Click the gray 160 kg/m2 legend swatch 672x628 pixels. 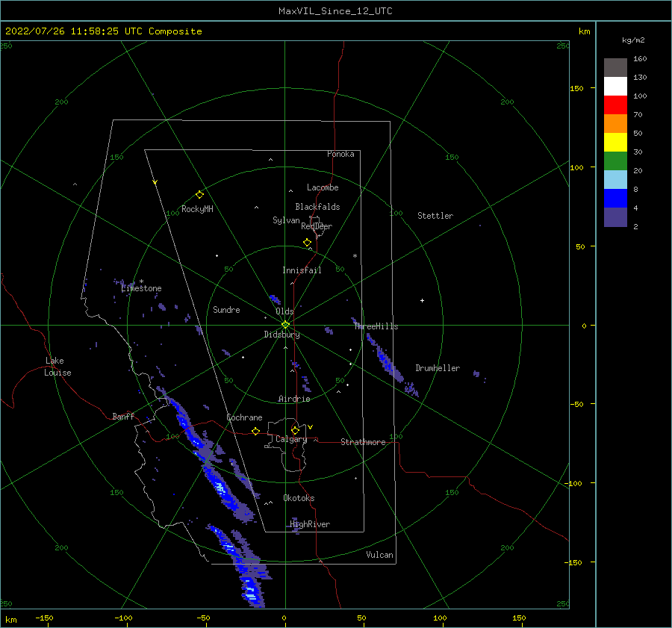click(x=615, y=68)
